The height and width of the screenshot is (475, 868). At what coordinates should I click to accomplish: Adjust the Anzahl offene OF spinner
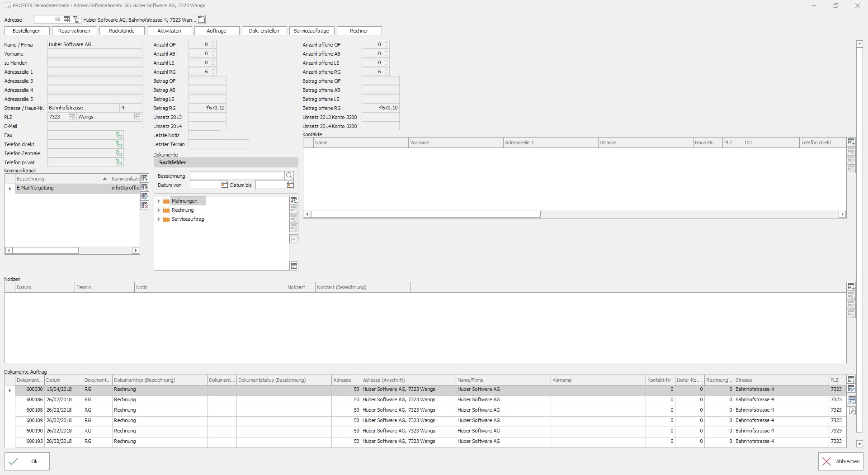point(386,44)
